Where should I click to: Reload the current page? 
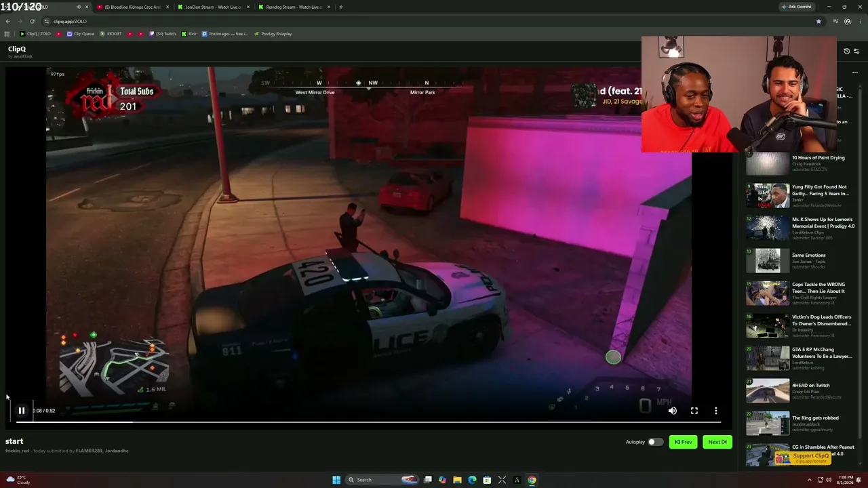[32, 21]
